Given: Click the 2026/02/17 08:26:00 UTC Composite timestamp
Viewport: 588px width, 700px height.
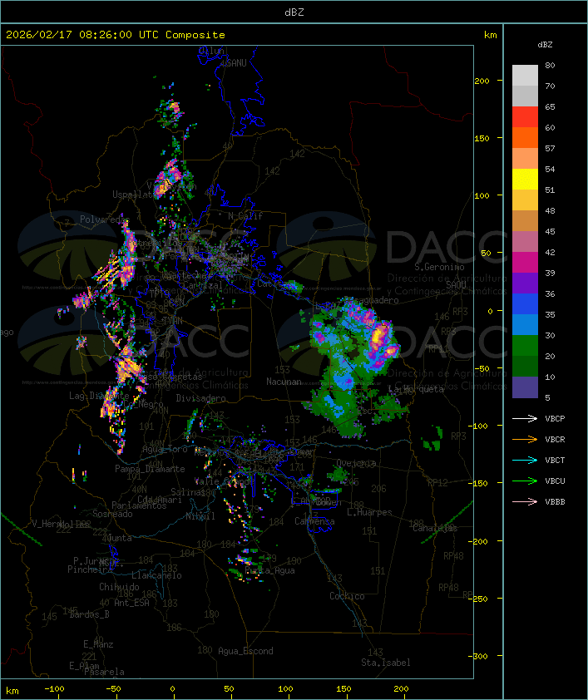Looking at the screenshot, I should (116, 35).
